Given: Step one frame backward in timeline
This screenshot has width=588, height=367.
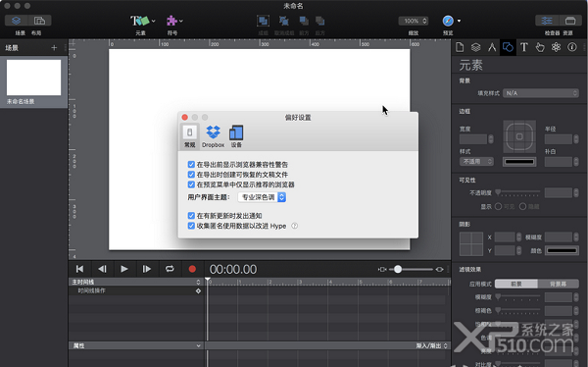Looking at the screenshot, I should click(102, 269).
